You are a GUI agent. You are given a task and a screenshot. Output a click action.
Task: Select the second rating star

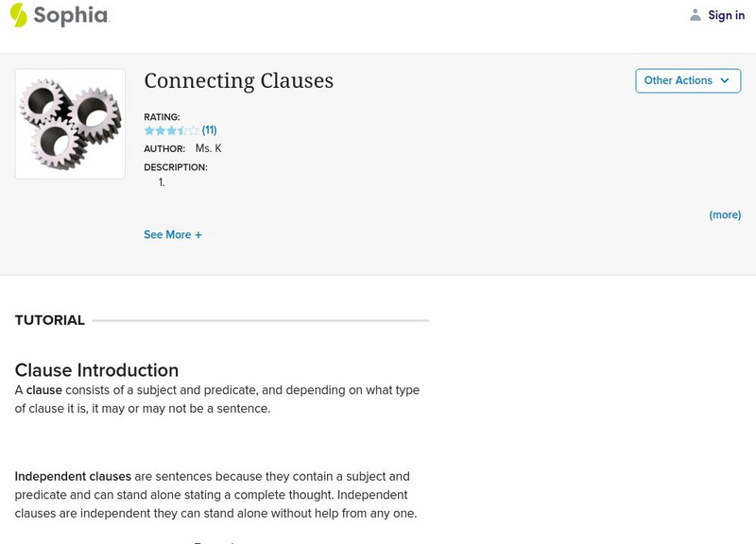tap(160, 130)
